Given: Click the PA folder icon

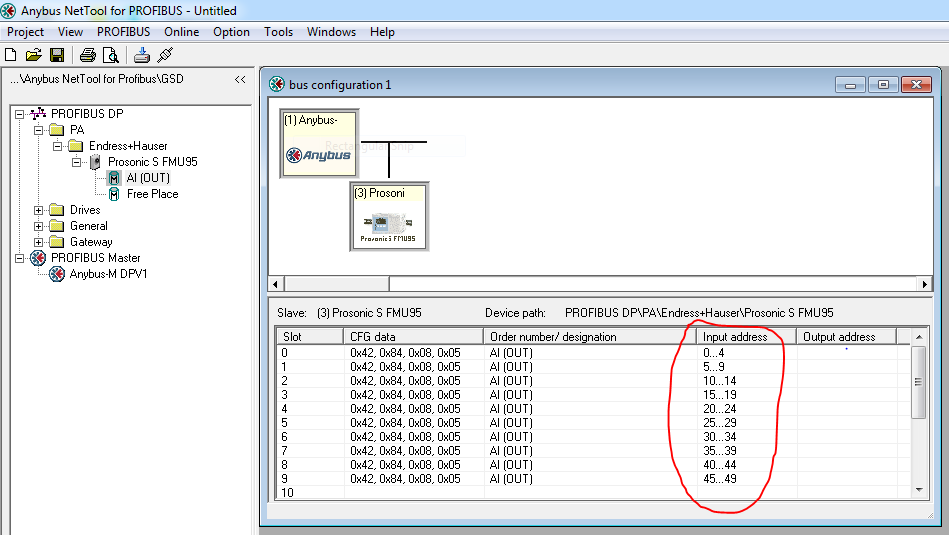Looking at the screenshot, I should coord(57,130).
